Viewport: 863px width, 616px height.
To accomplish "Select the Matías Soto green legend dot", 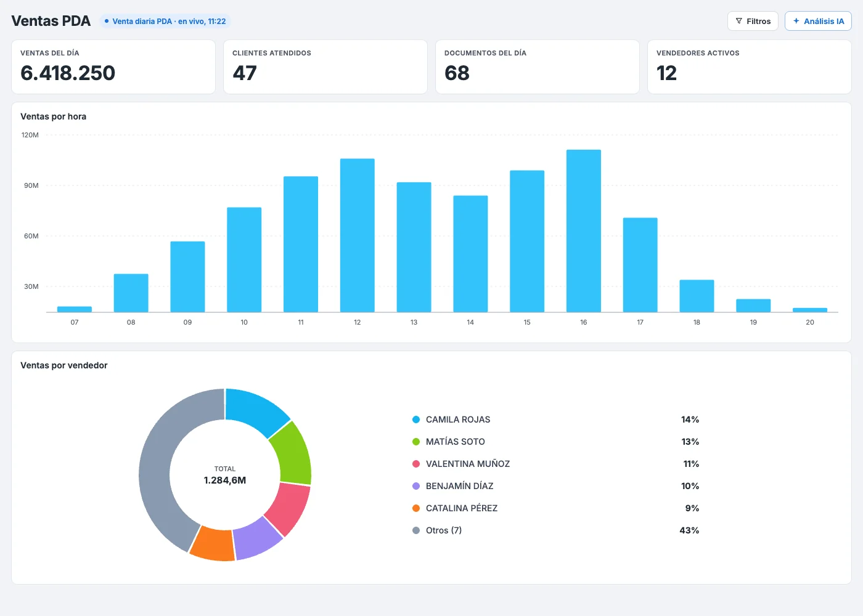I will click(x=416, y=442).
